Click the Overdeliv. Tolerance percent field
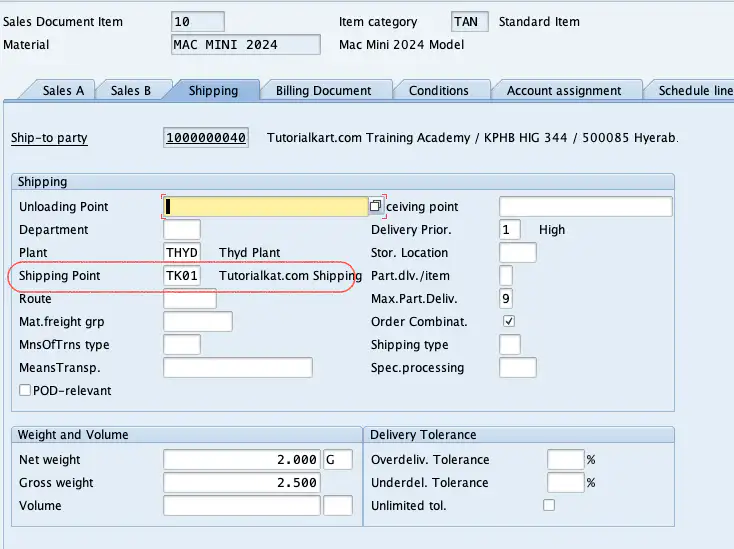The height and width of the screenshot is (549, 734). pyautogui.click(x=565, y=460)
